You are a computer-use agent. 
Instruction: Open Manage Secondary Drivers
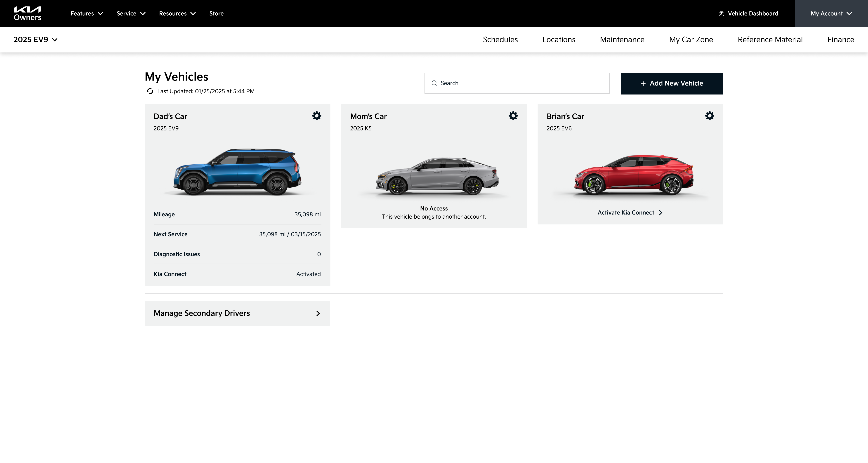click(237, 313)
